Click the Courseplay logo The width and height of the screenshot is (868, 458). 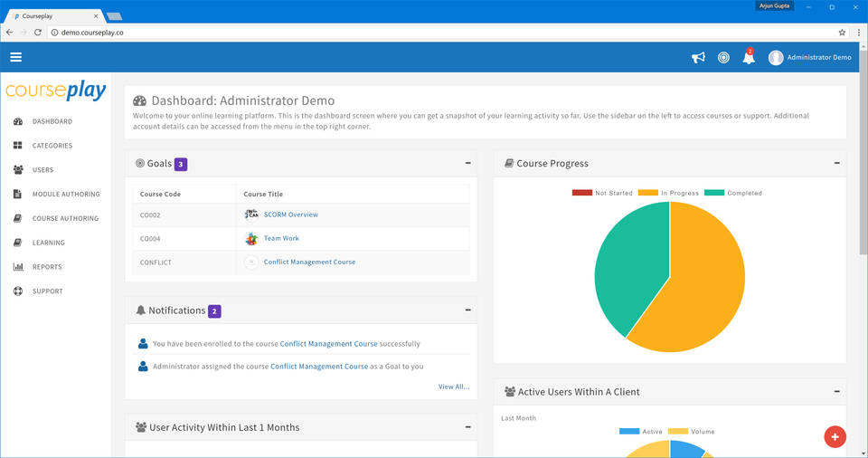56,91
